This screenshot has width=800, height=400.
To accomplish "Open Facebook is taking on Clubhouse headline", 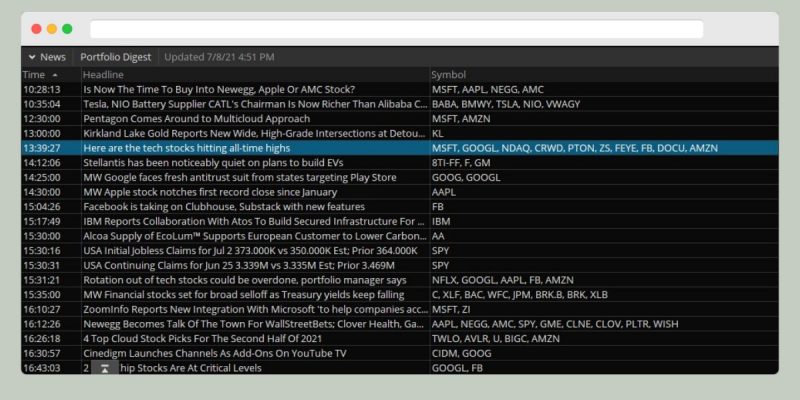I will coord(224,207).
